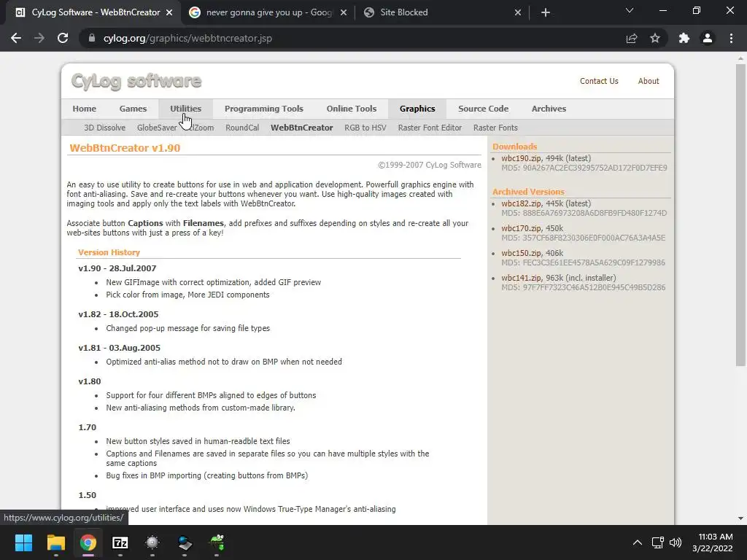The height and width of the screenshot is (560, 747).
Task: Click the Chrome taskbar icon
Action: [x=88, y=542]
